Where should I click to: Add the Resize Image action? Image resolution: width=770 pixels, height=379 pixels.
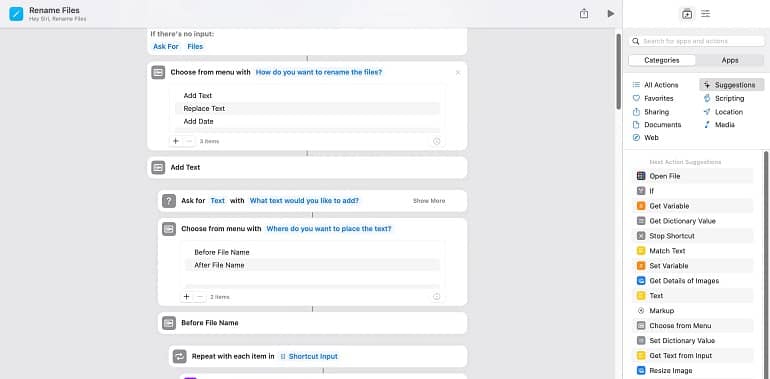tap(692, 371)
